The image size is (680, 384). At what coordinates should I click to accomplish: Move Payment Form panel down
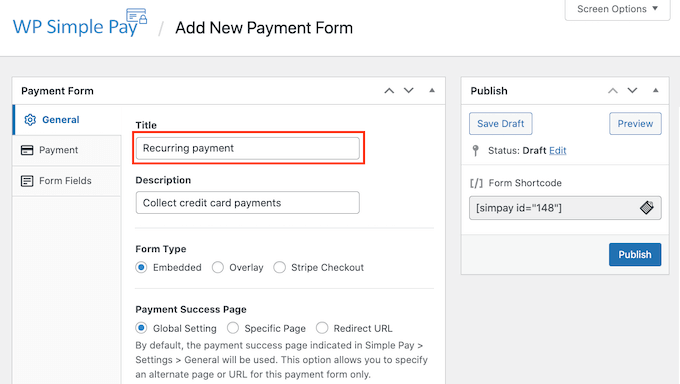(409, 91)
